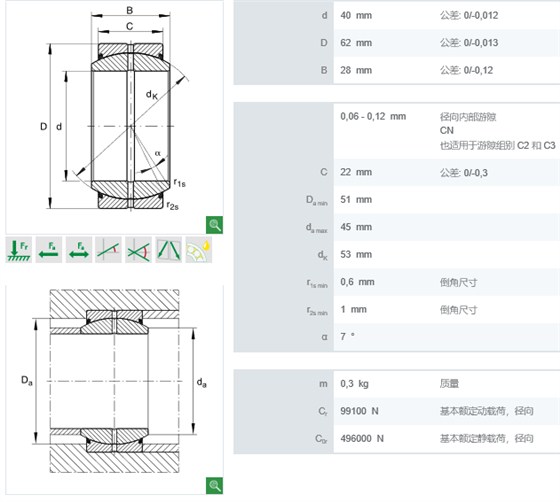The height and width of the screenshot is (502, 560).
Task: Click the swivel motion arrows icon
Action: click(169, 250)
